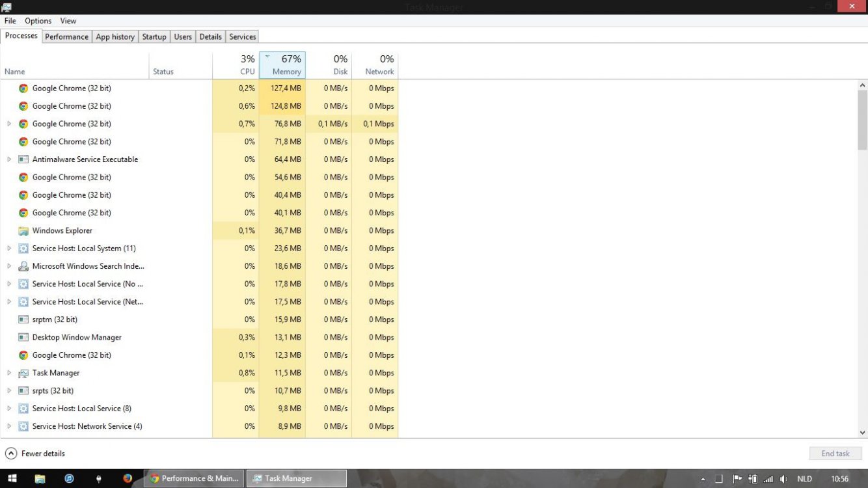The width and height of the screenshot is (868, 488).
Task: Click the vertical scrollbar thumb
Action: coord(863,120)
